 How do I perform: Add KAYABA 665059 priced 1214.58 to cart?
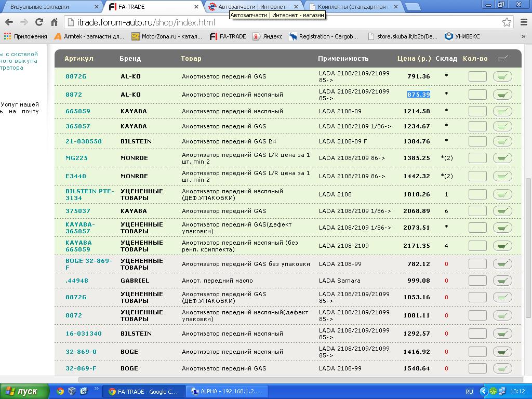click(x=502, y=111)
